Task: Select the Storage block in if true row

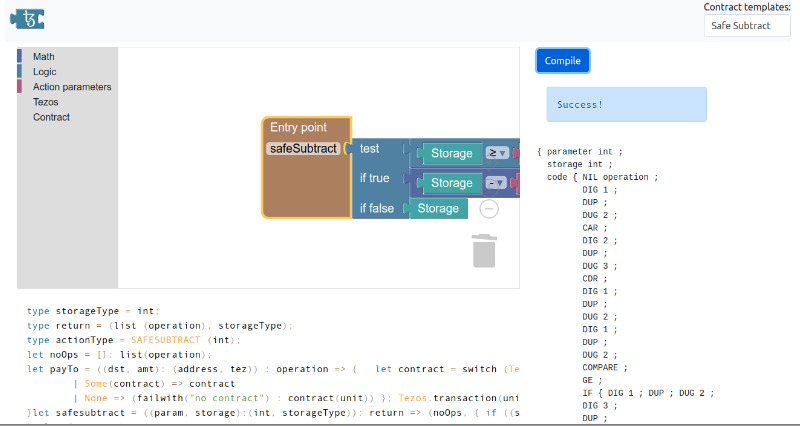Action: 451,184
